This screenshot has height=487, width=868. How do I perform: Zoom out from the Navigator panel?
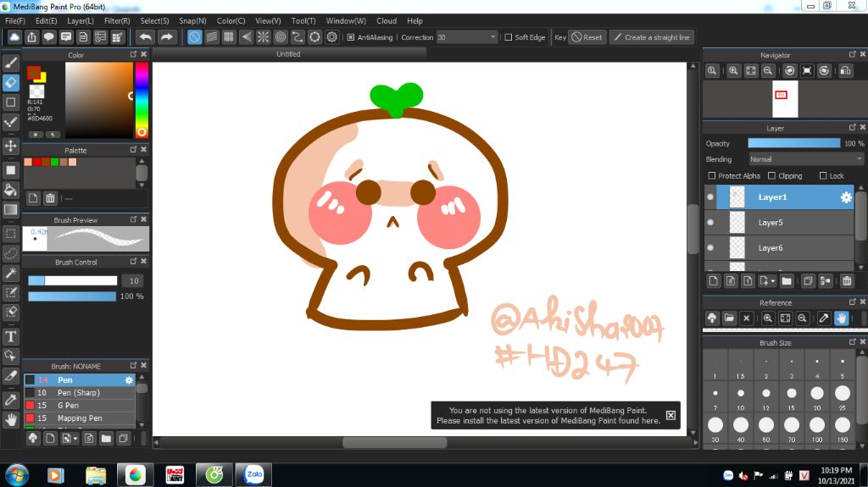(x=768, y=71)
